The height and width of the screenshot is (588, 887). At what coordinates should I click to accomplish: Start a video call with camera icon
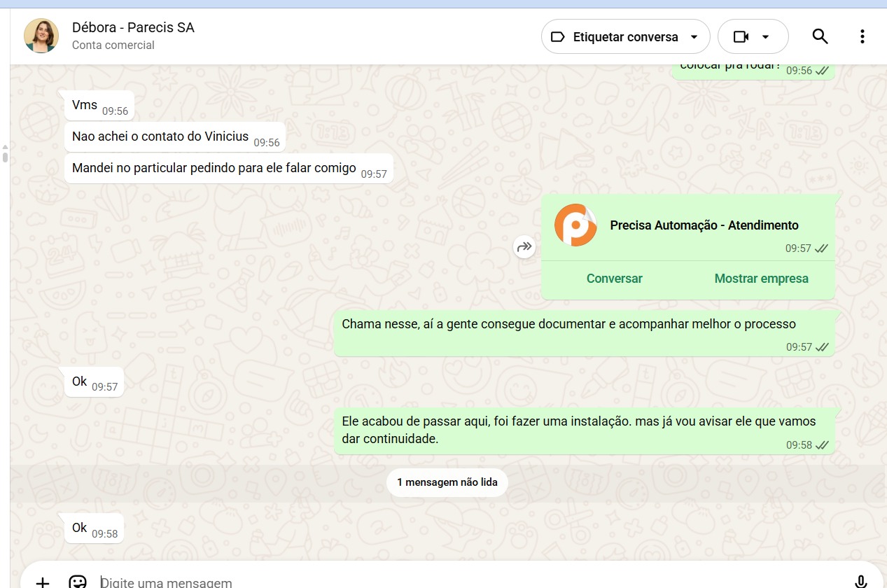point(741,37)
